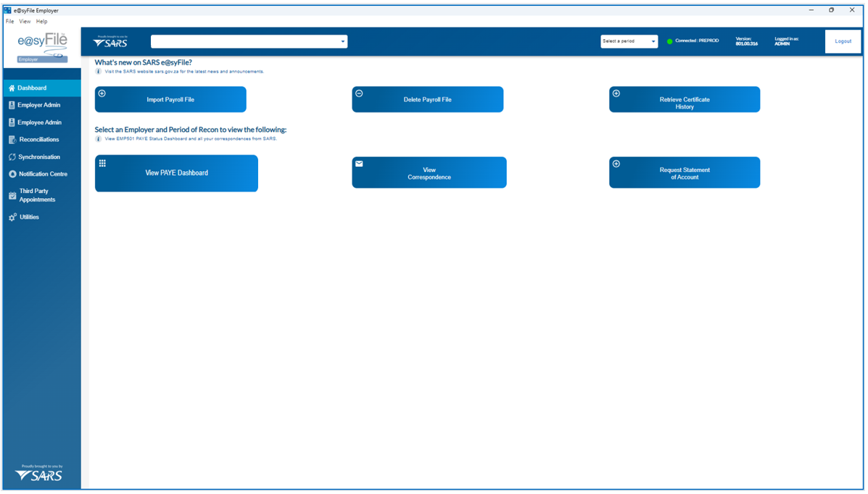The width and height of the screenshot is (868, 494).
Task: Open the View menu
Action: pos(25,22)
